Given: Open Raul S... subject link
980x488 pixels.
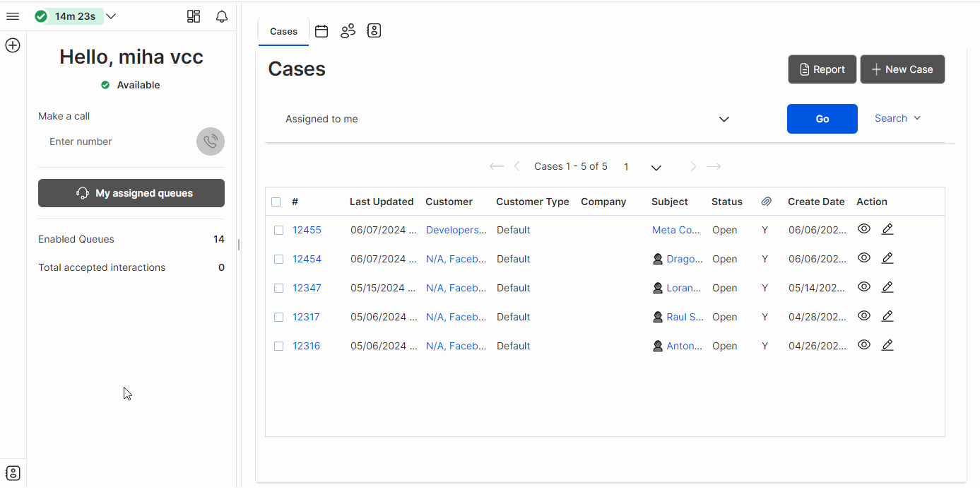Looking at the screenshot, I should tap(685, 317).
